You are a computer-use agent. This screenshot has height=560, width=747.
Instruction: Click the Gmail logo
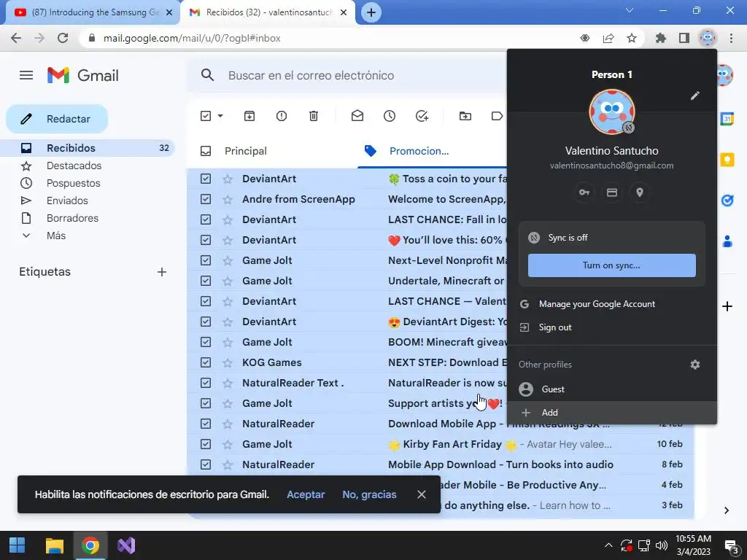(x=83, y=75)
